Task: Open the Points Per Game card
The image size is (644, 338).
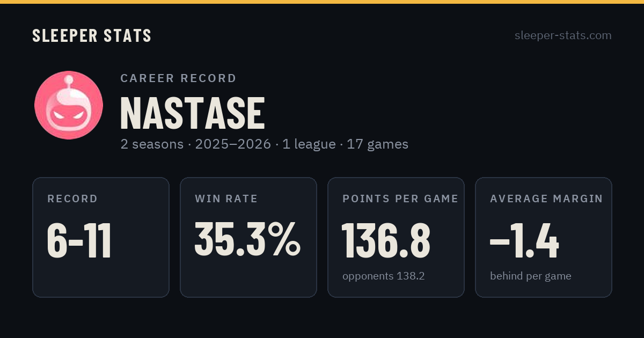Action: click(x=396, y=237)
